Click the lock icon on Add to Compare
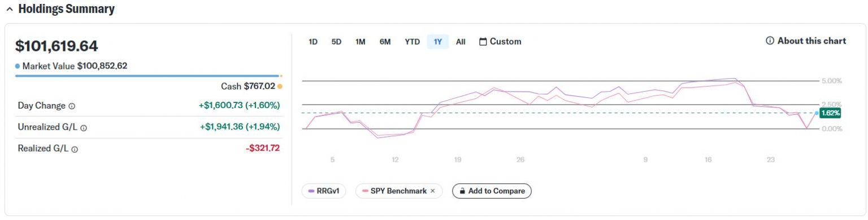Screen dimensions: 868x220 point(462,191)
